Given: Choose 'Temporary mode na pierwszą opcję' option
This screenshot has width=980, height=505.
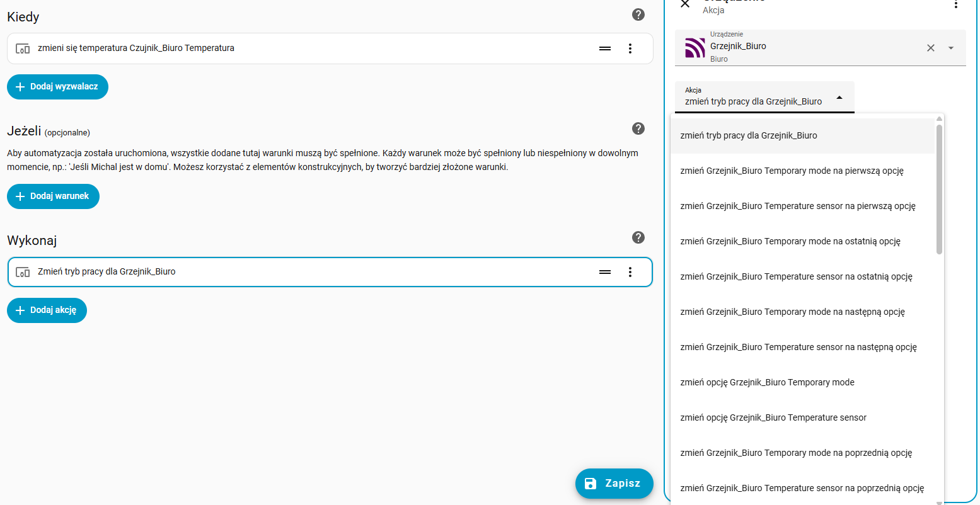Looking at the screenshot, I should 792,171.
